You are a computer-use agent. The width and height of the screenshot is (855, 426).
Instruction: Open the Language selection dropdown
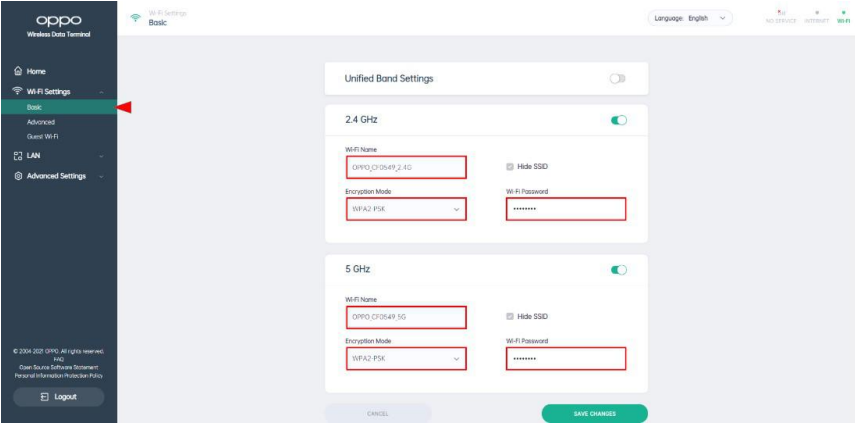pos(692,19)
